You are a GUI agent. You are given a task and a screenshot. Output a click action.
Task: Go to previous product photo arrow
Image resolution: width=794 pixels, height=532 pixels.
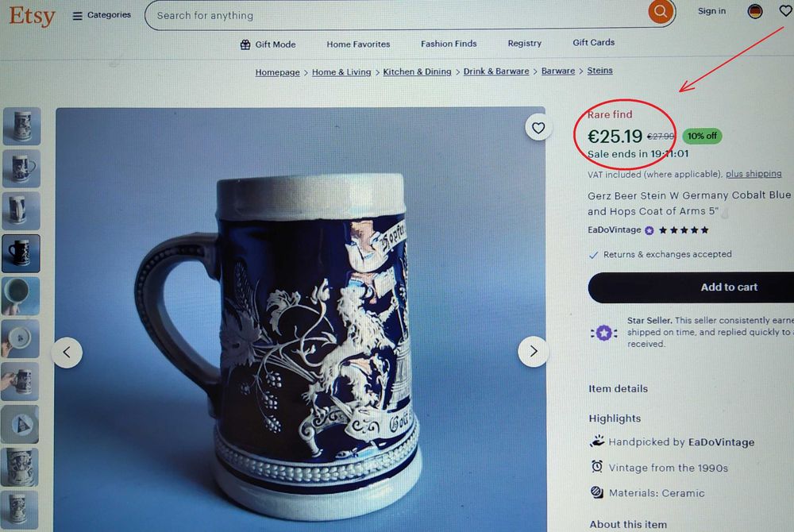[67, 352]
